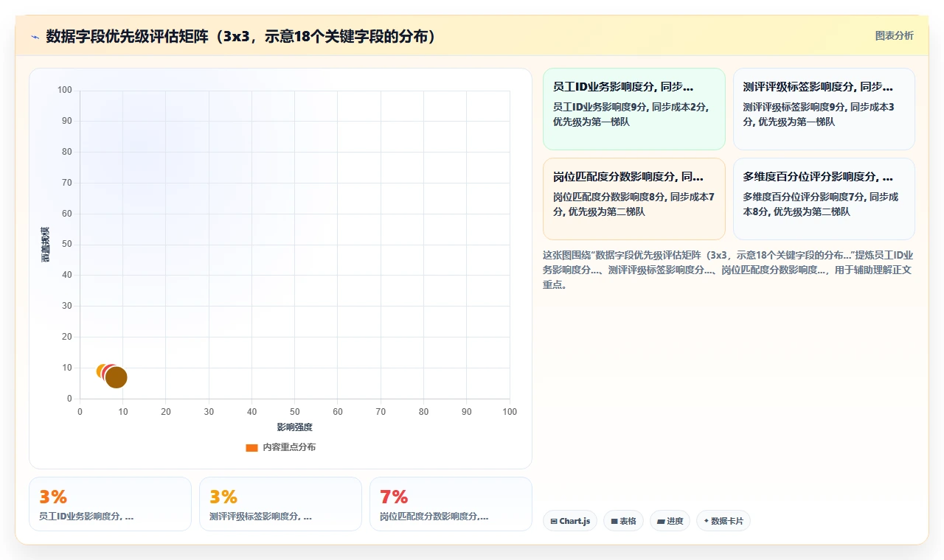Click the 3% stat card for 员工ID业务影响度分
Viewport: 944px width, 560px height.
coord(110,504)
